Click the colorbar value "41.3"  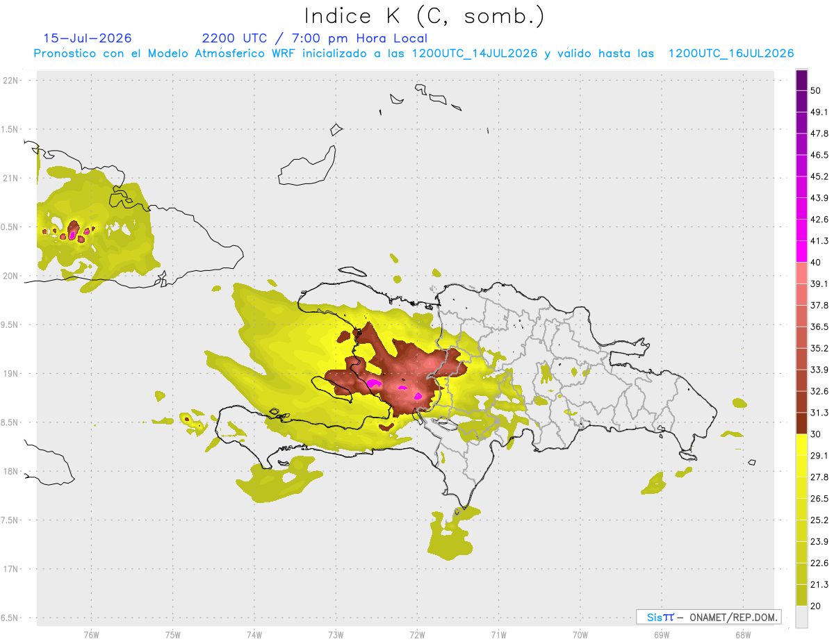coord(819,241)
